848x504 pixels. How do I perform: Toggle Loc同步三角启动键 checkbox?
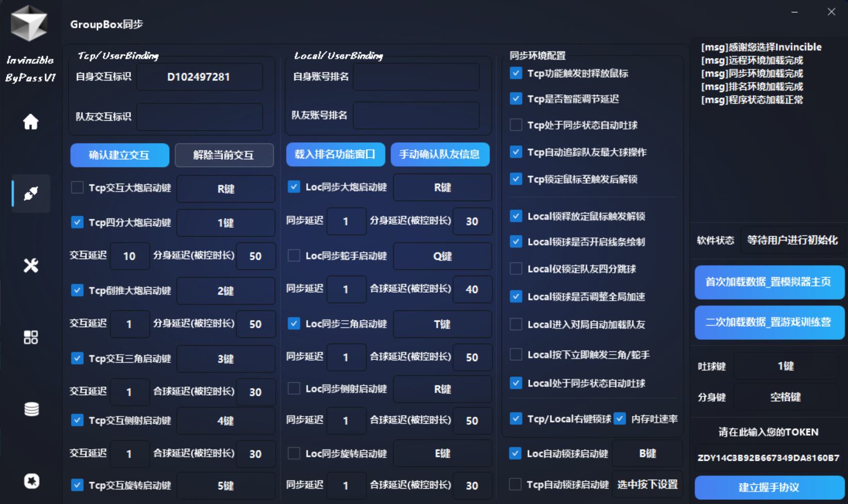(294, 323)
